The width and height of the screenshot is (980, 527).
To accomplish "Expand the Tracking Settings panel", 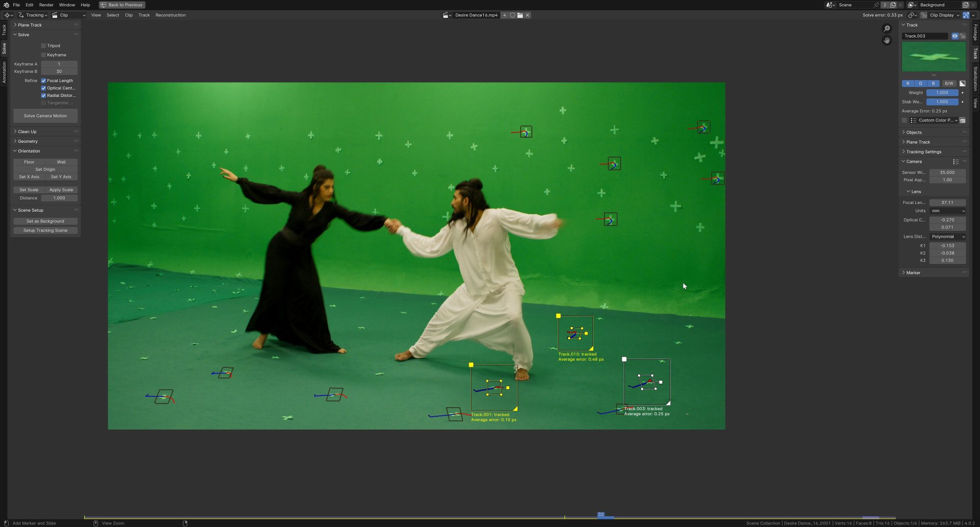I will 934,152.
